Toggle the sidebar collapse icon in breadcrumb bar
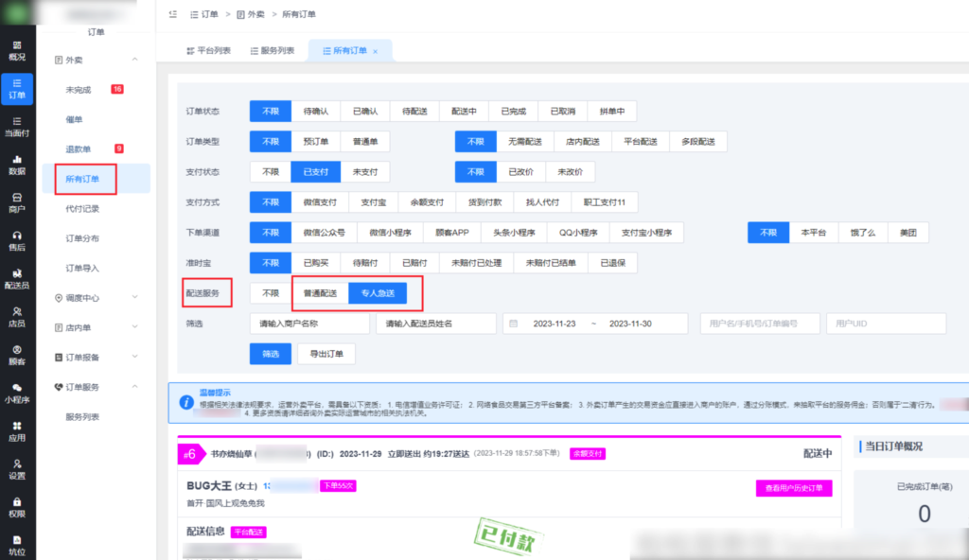This screenshot has height=560, width=969. 171,14
